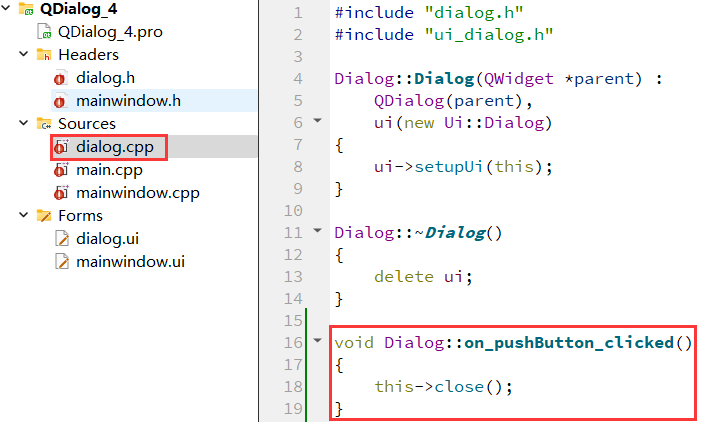The width and height of the screenshot is (705, 422).
Task: Click the Forms folder icon
Action: [44, 215]
